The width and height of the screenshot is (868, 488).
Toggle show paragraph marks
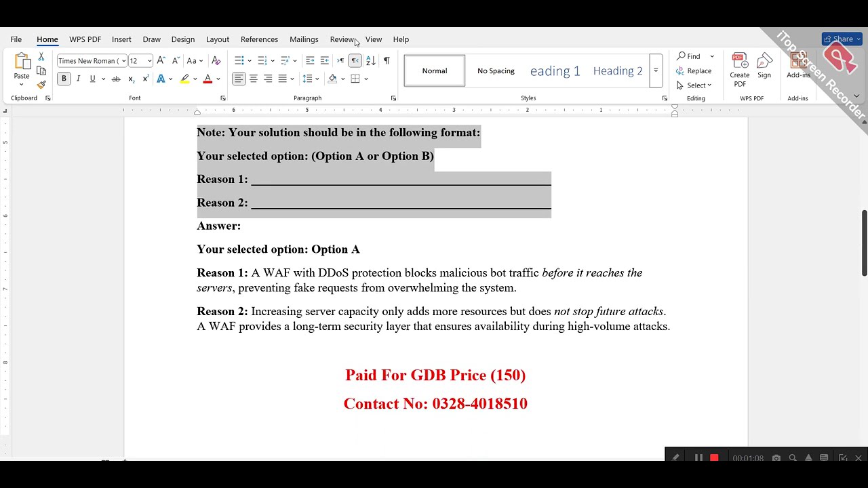(x=387, y=60)
